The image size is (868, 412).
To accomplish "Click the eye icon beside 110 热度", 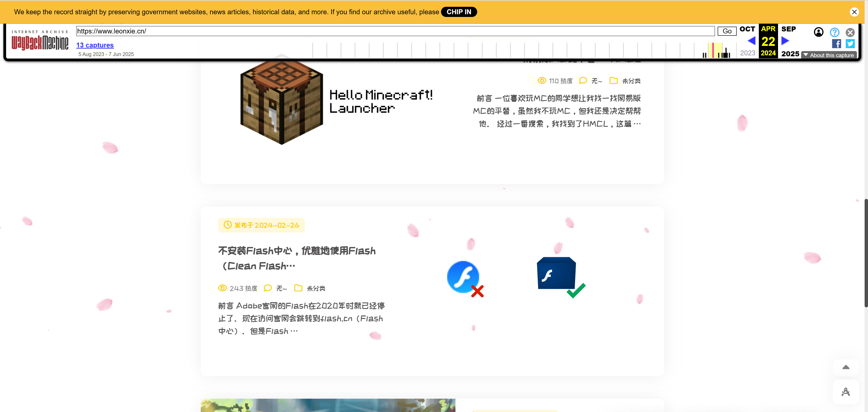I will point(542,80).
